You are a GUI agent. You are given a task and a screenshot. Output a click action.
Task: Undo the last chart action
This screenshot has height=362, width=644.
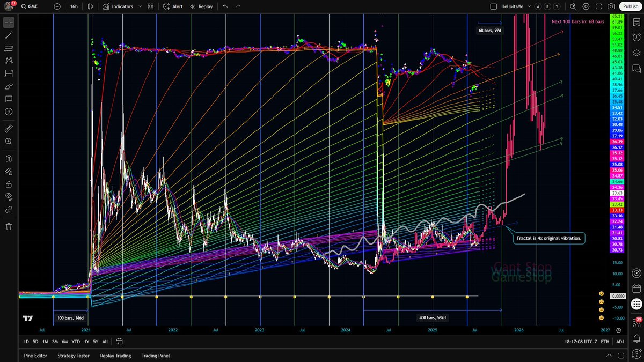tap(225, 6)
